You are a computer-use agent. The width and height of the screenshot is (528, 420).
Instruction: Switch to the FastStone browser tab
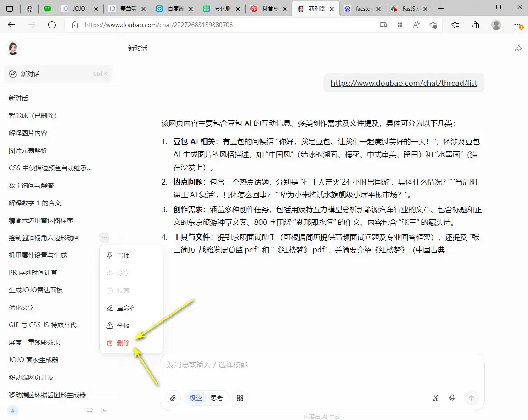coord(409,9)
